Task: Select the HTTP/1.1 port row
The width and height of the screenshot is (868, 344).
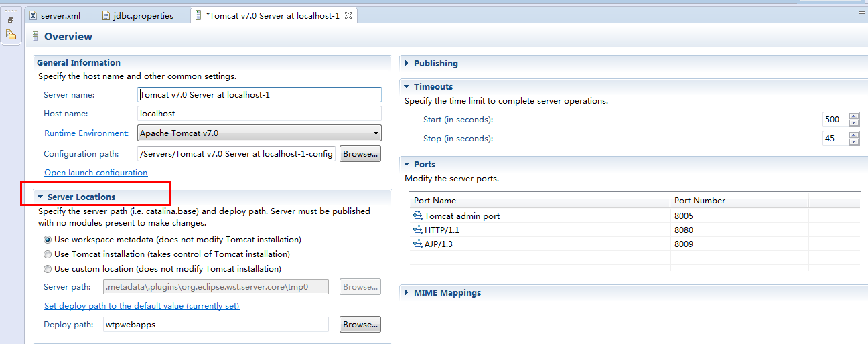Action: 634,230
